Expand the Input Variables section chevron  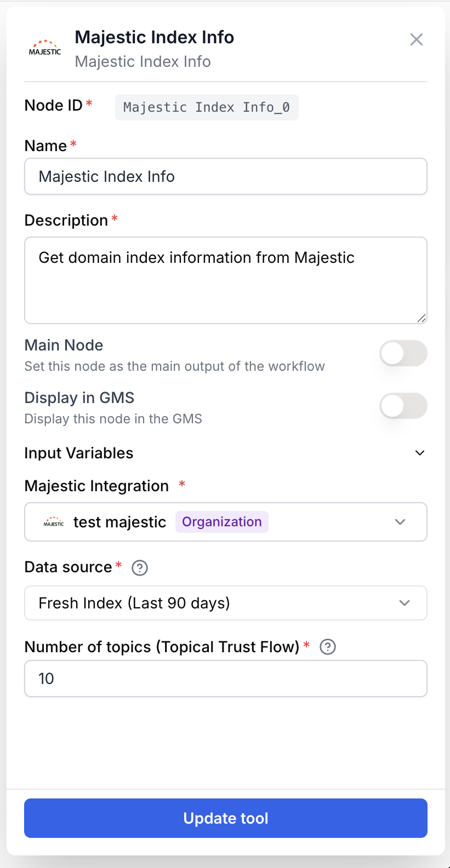click(420, 453)
